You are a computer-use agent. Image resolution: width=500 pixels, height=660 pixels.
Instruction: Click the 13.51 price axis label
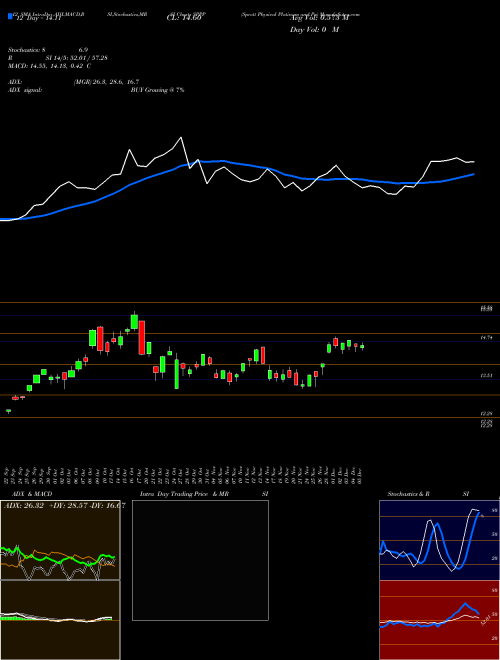click(487, 375)
